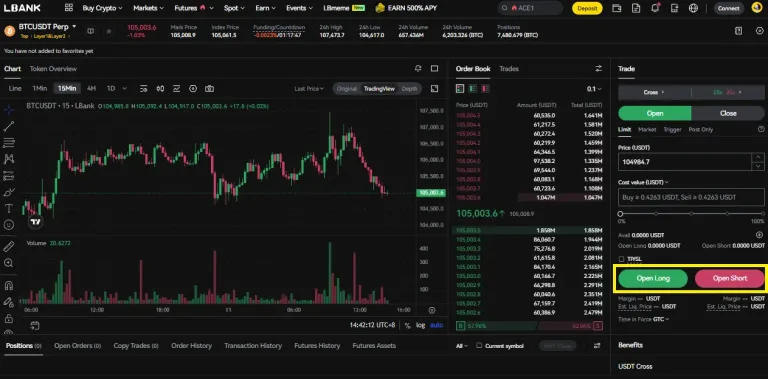Screen dimensions: 768x379
Task: Click the app download icon in header
Action: click(x=674, y=8)
